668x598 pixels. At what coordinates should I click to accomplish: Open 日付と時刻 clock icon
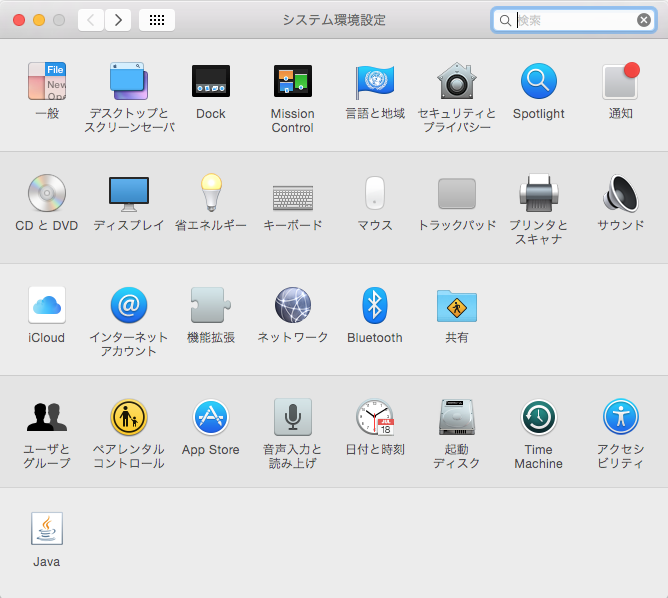[x=375, y=417]
